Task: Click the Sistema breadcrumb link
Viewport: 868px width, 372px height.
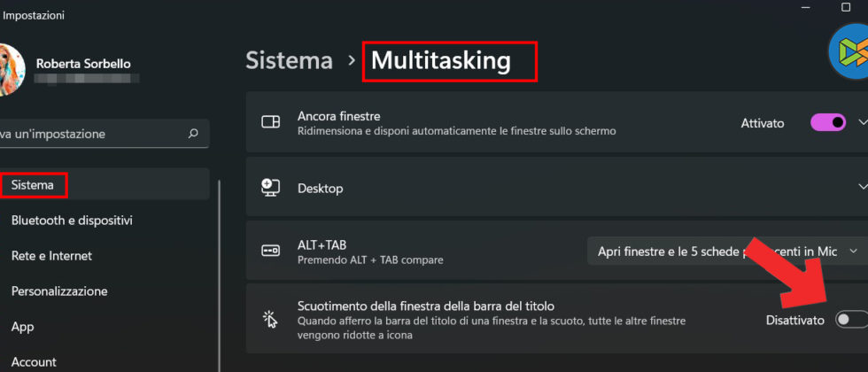Action: [289, 60]
